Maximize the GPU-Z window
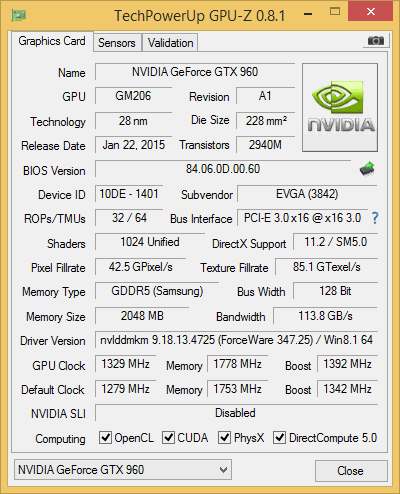Image resolution: width=400 pixels, height=494 pixels. 335,12
